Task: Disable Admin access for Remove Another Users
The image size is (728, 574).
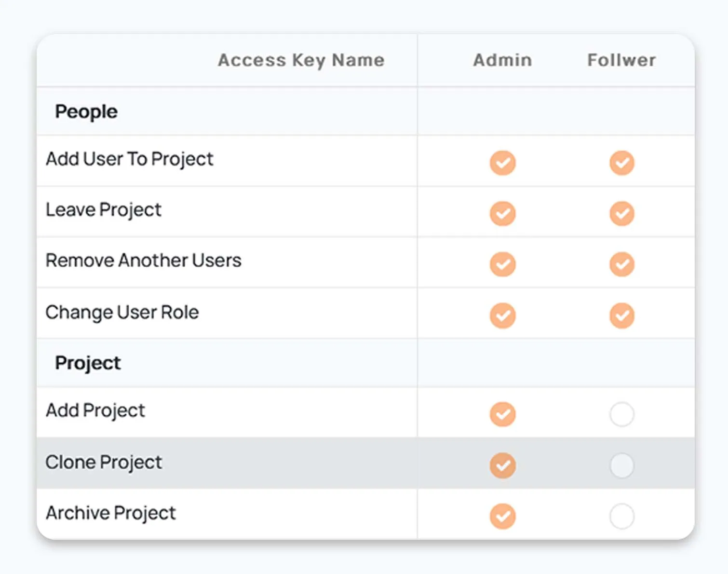Action: click(x=503, y=264)
